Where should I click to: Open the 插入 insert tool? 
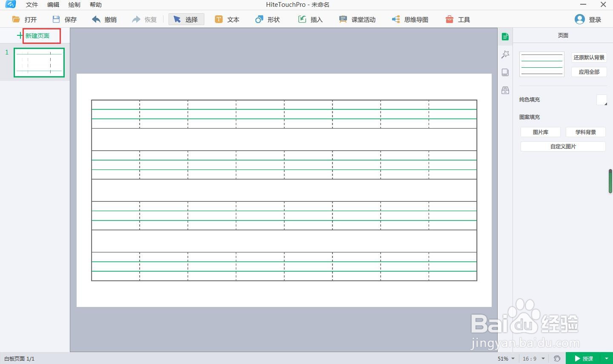[x=310, y=20]
